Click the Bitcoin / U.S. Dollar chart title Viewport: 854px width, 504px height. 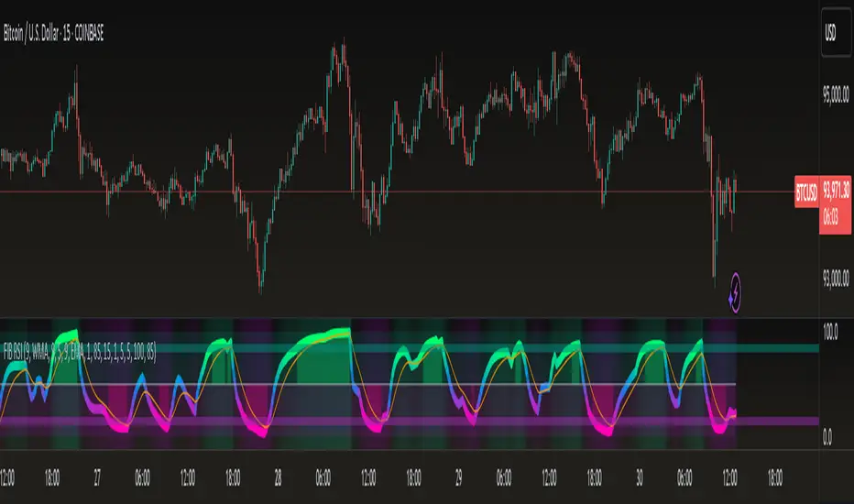(53, 33)
